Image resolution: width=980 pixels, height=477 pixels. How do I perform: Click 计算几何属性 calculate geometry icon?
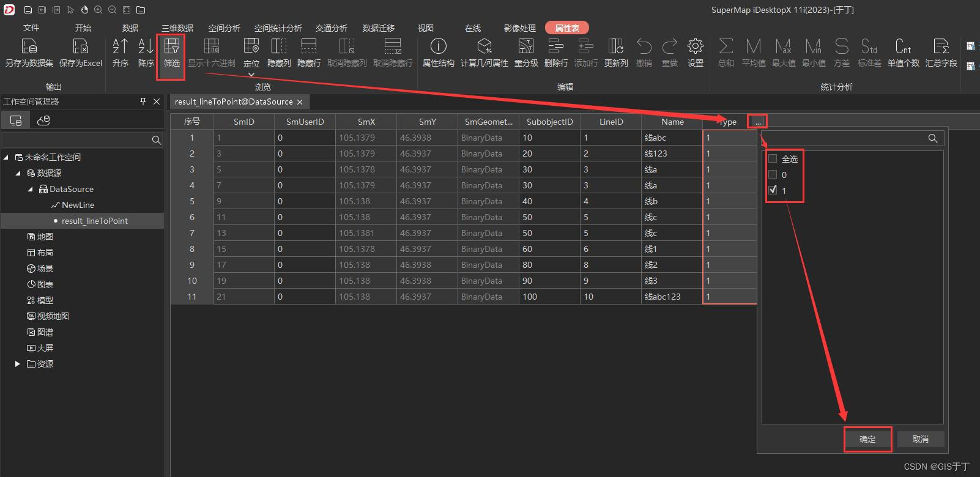tap(484, 46)
